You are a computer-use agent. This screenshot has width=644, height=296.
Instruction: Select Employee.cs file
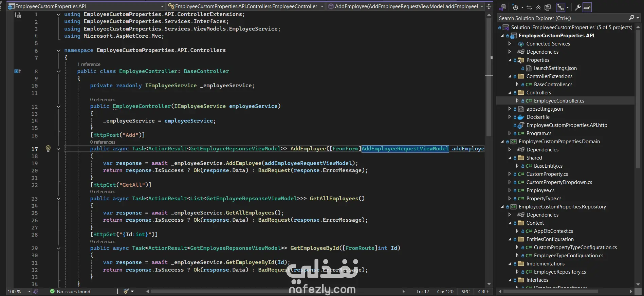click(540, 190)
